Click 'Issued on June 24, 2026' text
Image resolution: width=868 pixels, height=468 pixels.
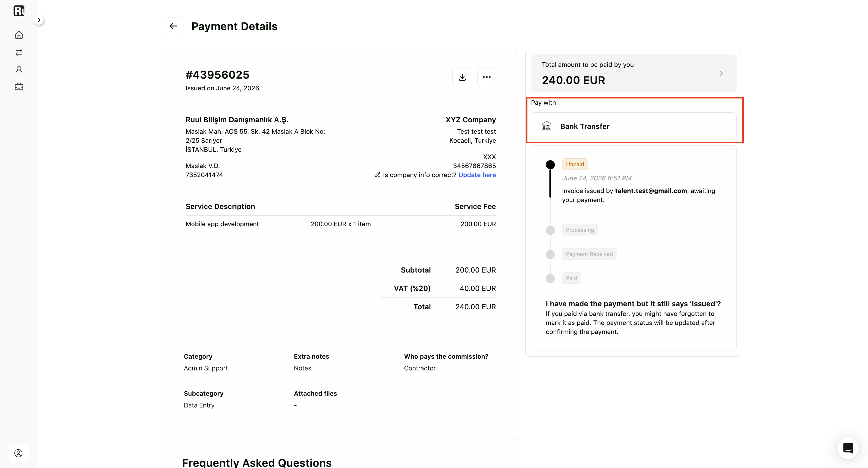click(222, 88)
